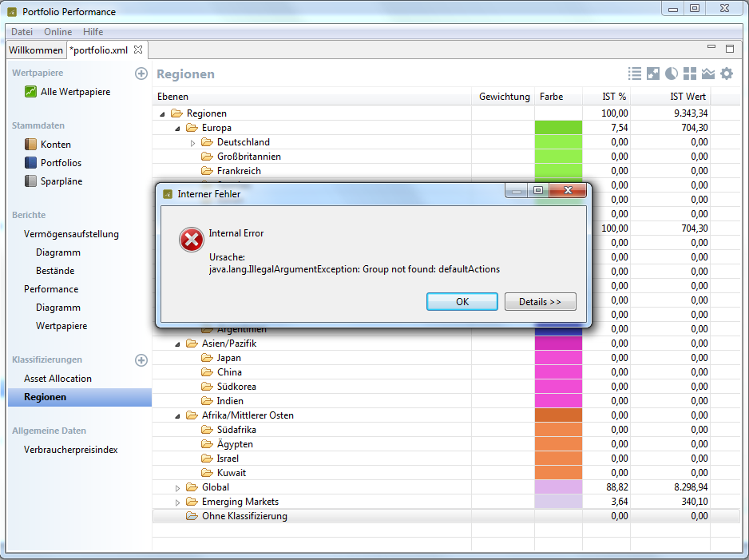The image size is (749, 560).
Task: Expand the Global tree node
Action: click(x=177, y=488)
